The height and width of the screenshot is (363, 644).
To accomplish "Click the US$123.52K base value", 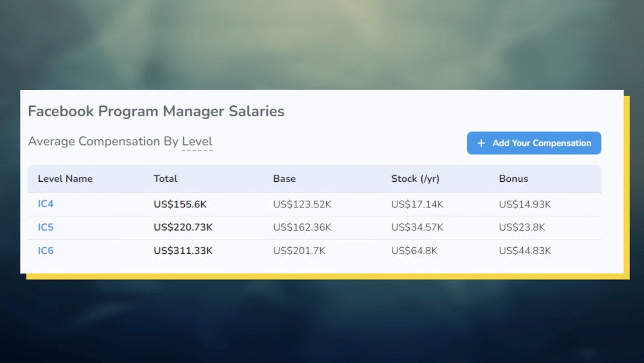I will click(x=302, y=204).
